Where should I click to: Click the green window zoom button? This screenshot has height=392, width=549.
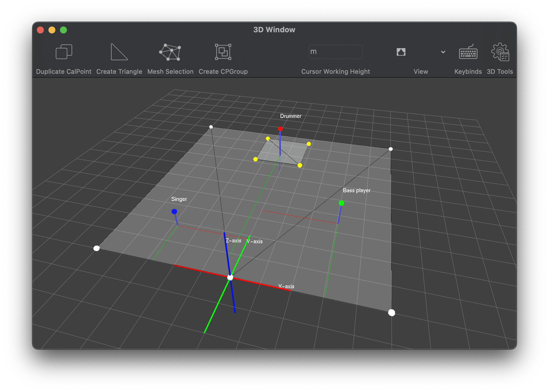[x=63, y=30]
